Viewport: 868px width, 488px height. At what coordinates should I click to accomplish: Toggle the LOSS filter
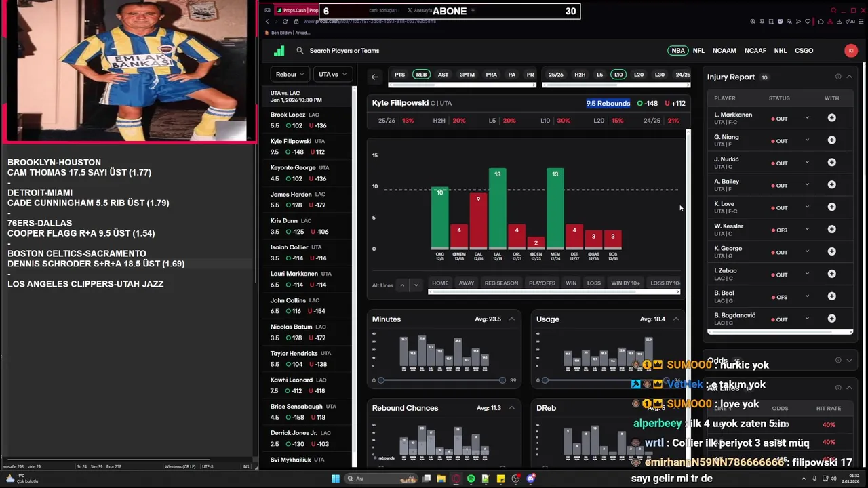[x=594, y=283]
